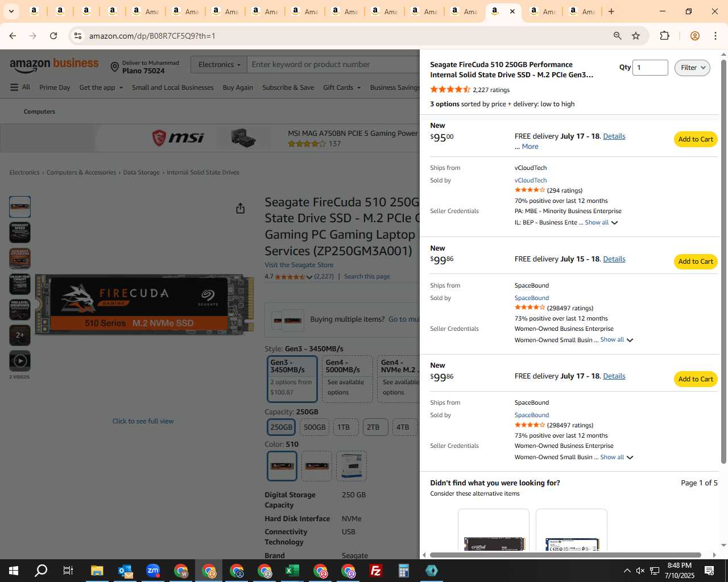
Task: Close the active browser tab
Action: point(512,11)
